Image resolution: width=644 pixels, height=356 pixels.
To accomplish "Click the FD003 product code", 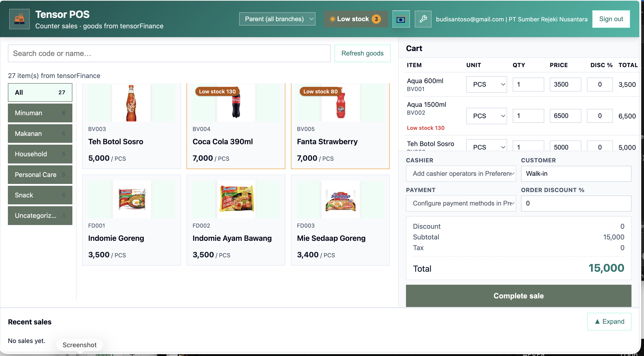I will tap(306, 226).
